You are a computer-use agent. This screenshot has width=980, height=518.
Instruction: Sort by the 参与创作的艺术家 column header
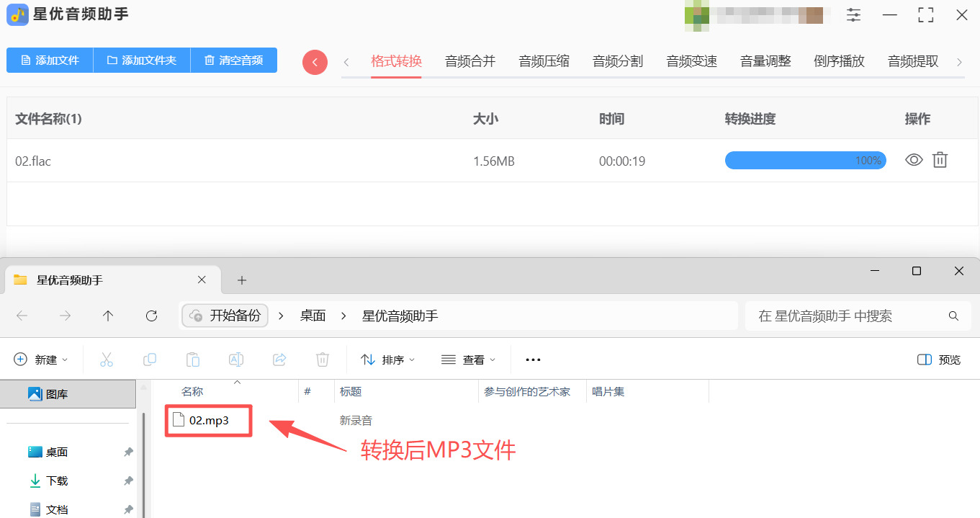527,392
